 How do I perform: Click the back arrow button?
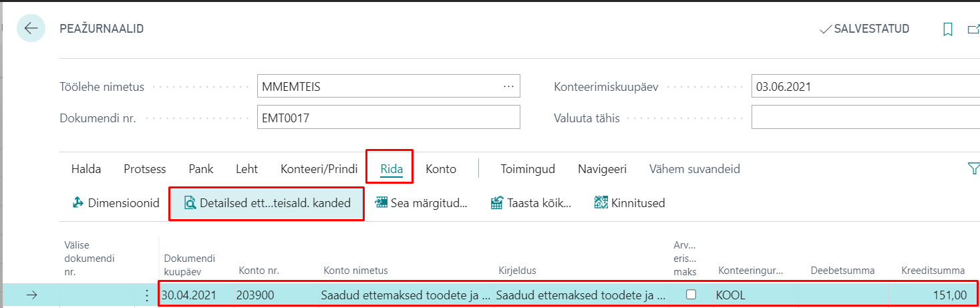[31, 29]
